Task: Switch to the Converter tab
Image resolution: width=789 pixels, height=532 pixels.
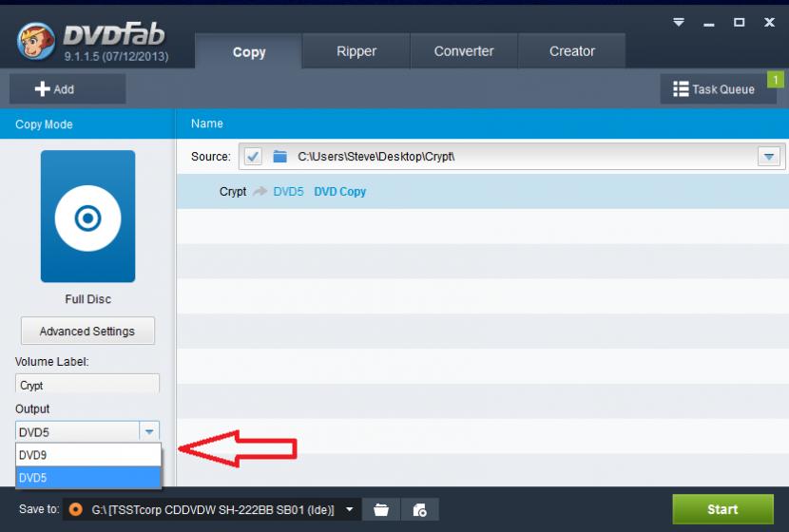Action: 464,51
